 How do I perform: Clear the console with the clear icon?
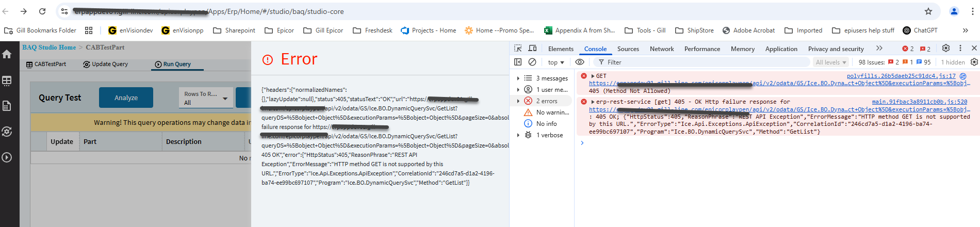coord(532,62)
